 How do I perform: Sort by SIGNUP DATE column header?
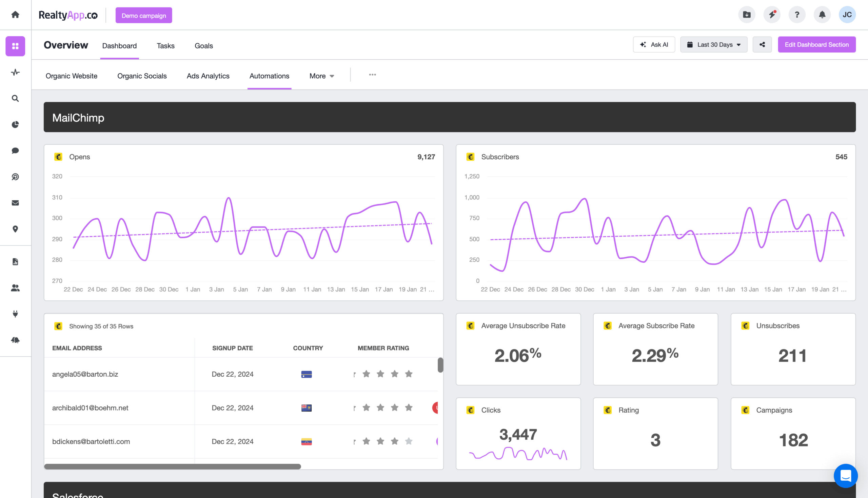(233, 348)
